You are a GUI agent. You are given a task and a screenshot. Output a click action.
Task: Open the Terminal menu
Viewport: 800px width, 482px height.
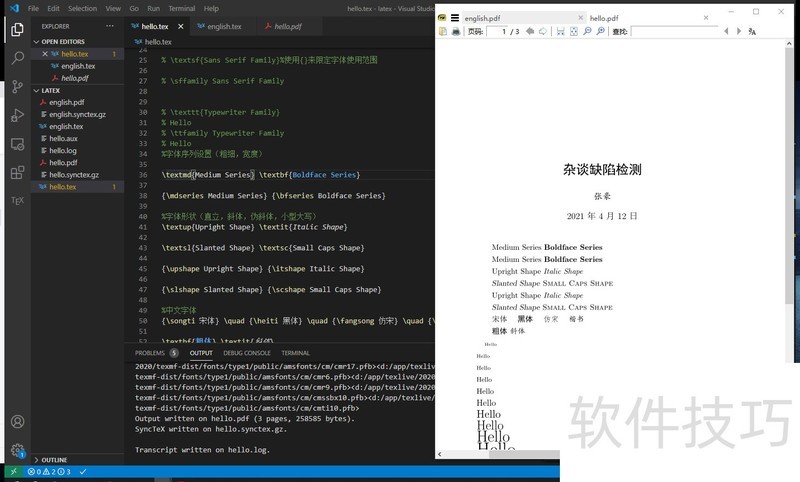point(181,8)
